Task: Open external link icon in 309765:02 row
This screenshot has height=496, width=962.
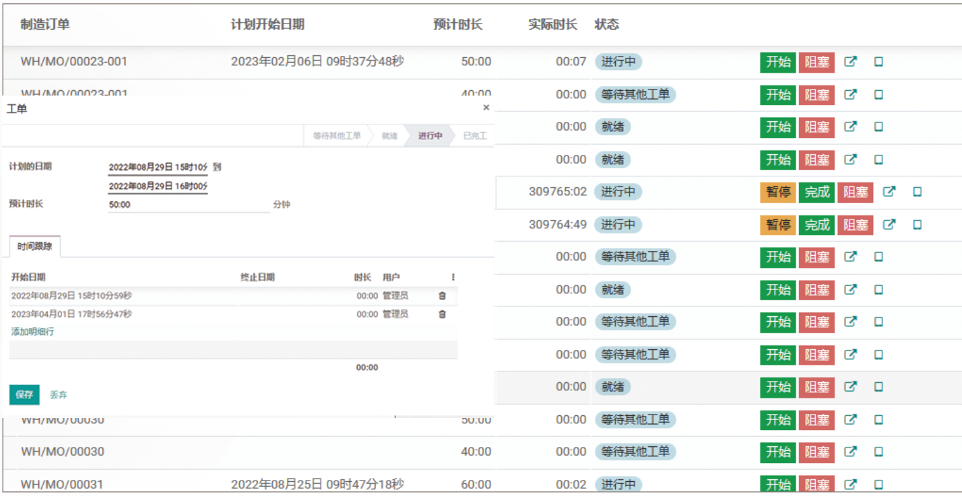Action: pos(888,192)
